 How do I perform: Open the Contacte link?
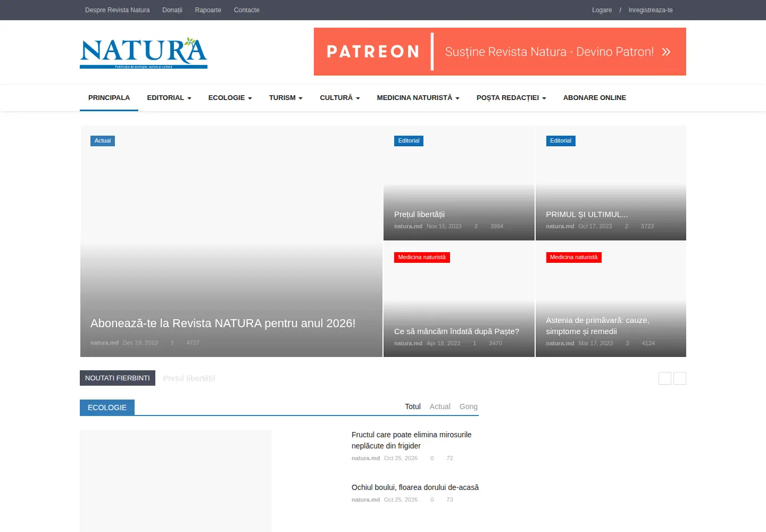pos(247,10)
